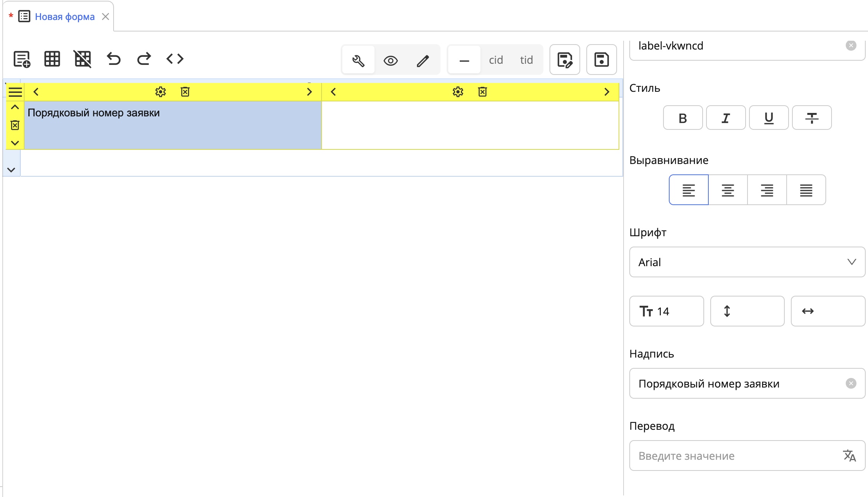Open the Arial font dropdown

(747, 262)
